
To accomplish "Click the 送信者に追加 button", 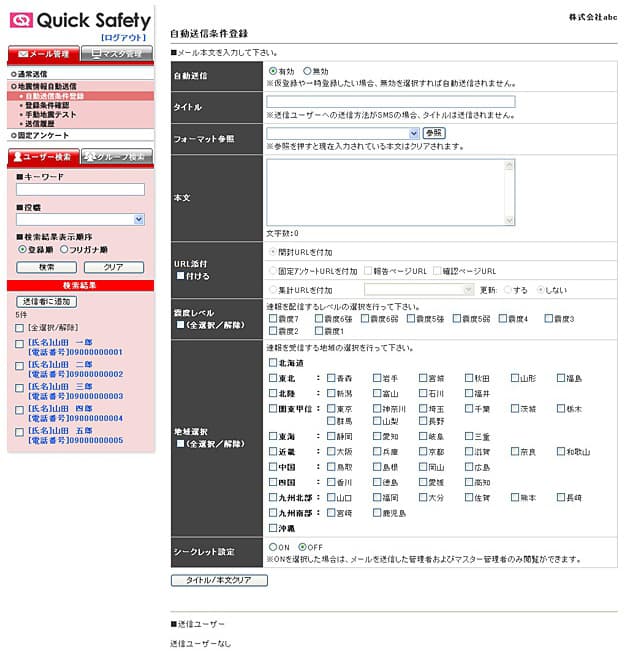I will click(x=45, y=301).
